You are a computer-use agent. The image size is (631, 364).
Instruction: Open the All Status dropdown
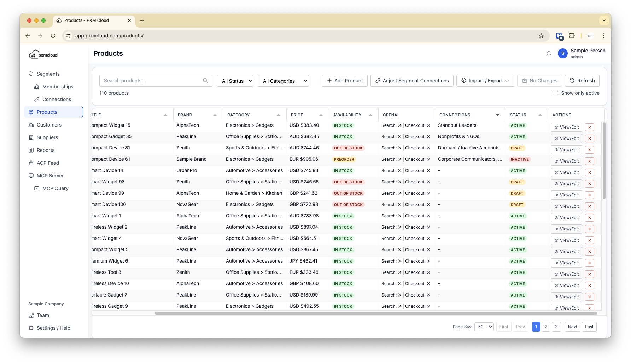tap(235, 81)
